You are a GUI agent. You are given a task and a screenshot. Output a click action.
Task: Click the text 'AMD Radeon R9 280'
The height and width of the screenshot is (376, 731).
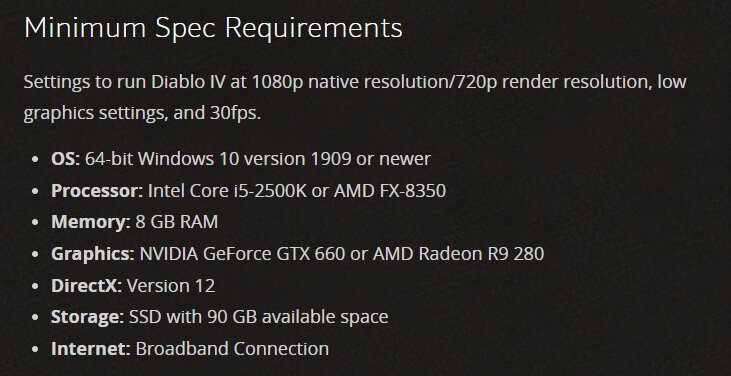click(456, 254)
